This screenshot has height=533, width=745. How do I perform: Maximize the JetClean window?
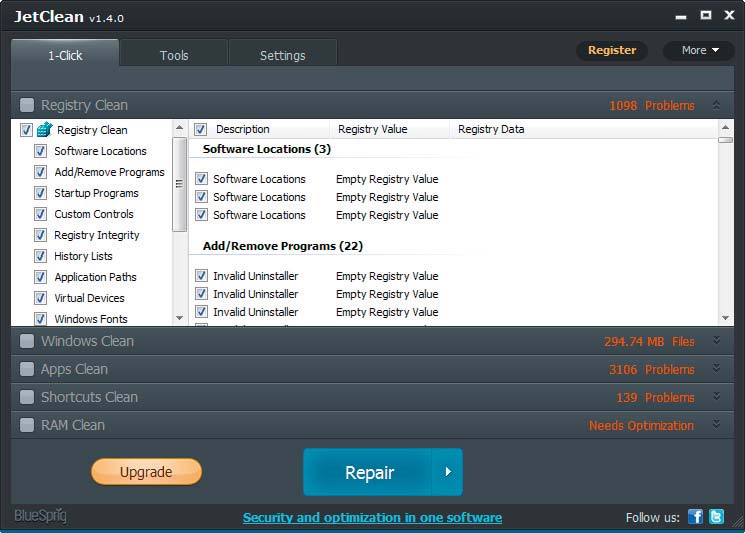coord(706,15)
